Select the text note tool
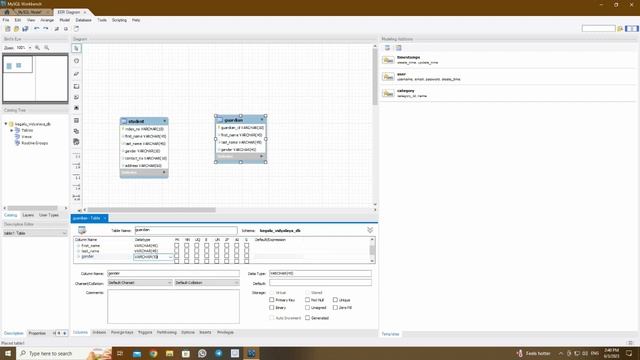The image size is (640, 360). pos(76,97)
